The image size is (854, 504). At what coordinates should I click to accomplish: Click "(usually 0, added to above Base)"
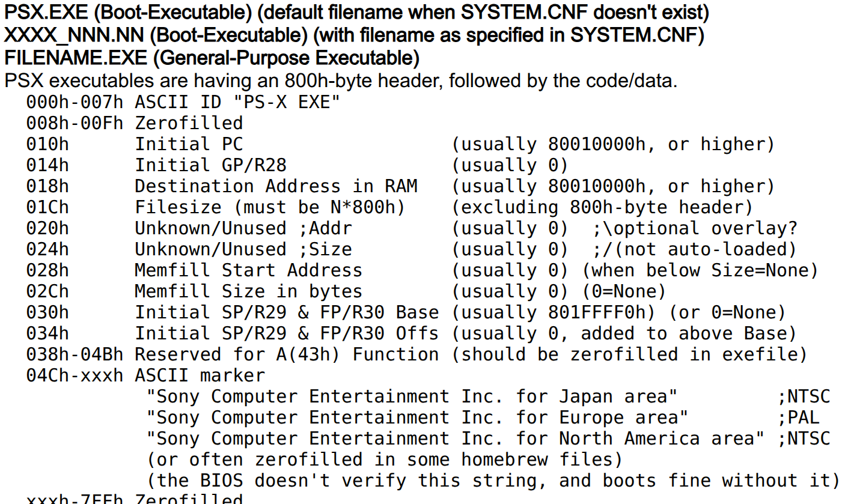point(624,333)
